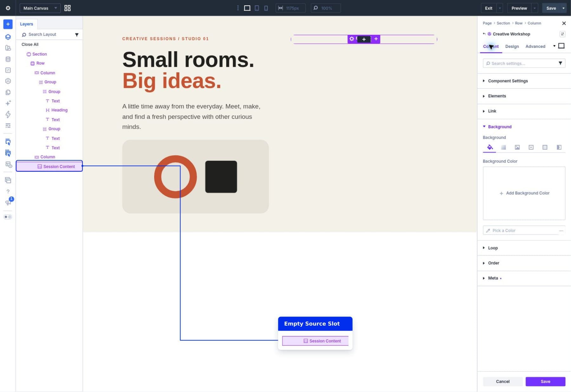Switch to the Content tab
Screen dimensions: 571x392
coord(491,46)
